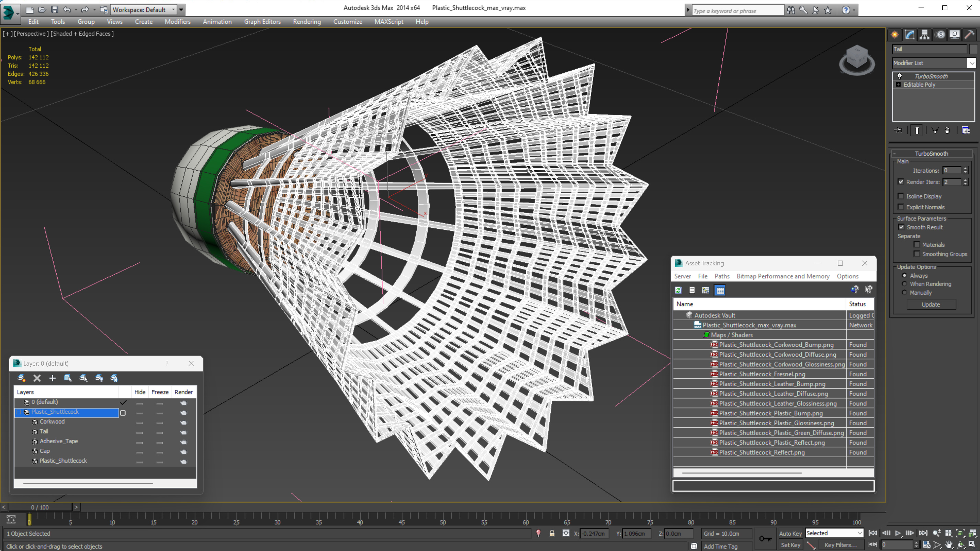The width and height of the screenshot is (980, 551).
Task: Click the Layer dialog horizontal scrollbar
Action: click(88, 483)
